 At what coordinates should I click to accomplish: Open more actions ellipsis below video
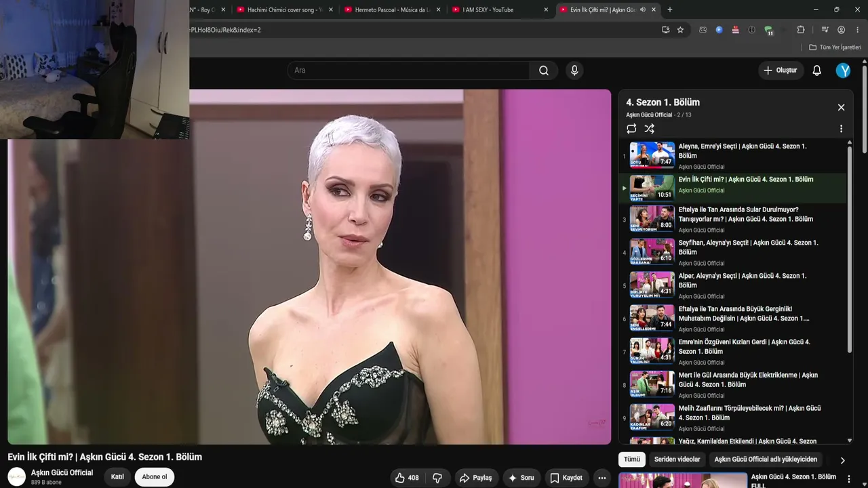pyautogui.click(x=601, y=478)
